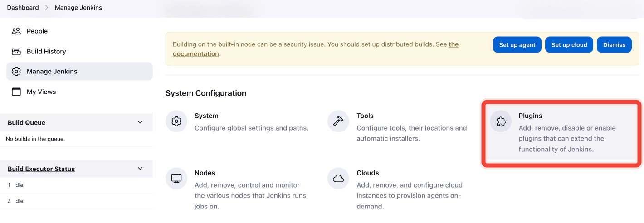Click the Set up agent button
The height and width of the screenshot is (223, 644).
[517, 45]
